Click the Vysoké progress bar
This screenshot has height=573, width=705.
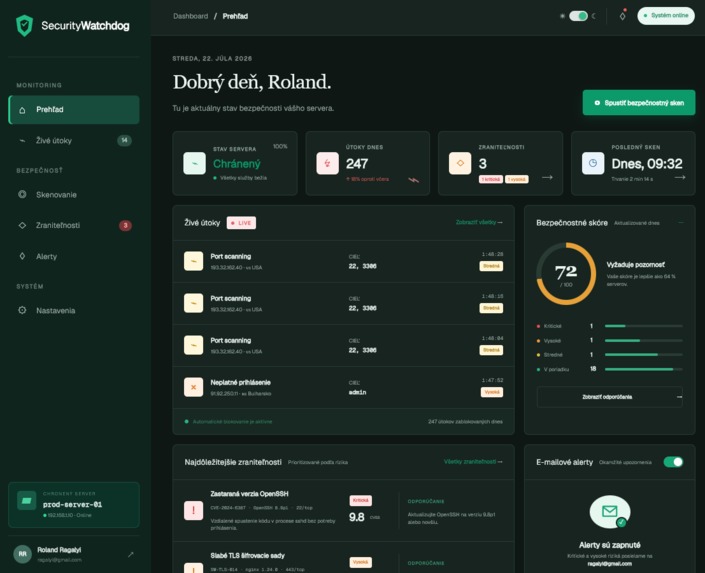click(643, 340)
